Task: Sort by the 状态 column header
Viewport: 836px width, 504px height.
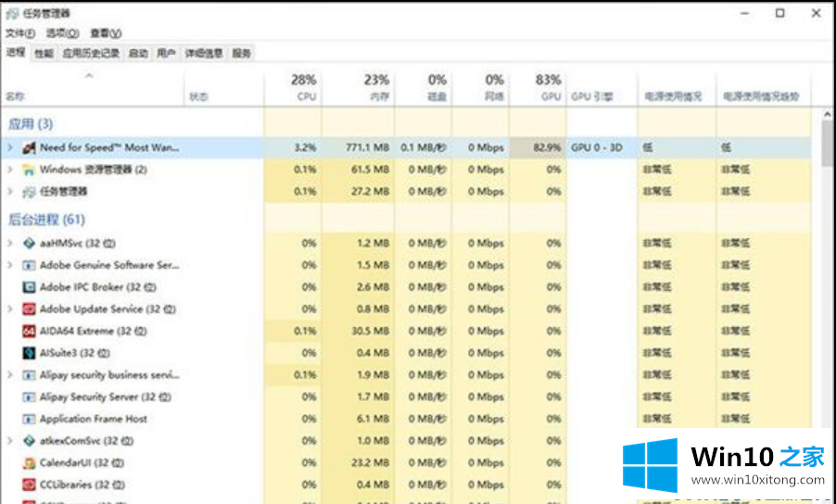Action: [x=224, y=87]
